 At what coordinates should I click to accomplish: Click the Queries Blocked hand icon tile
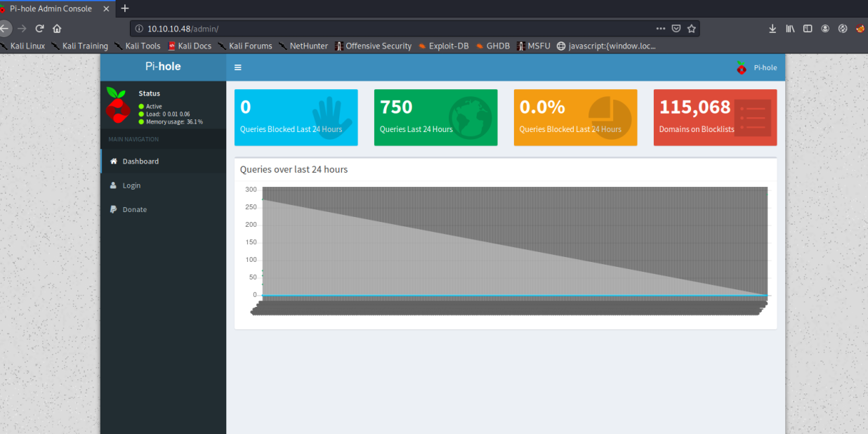(331, 117)
